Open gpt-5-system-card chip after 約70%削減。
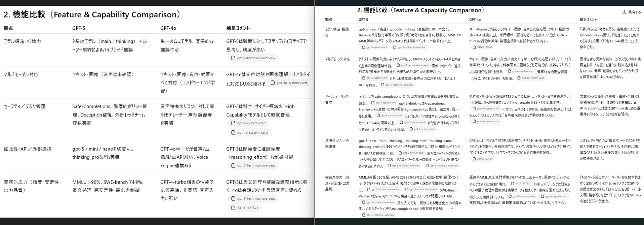 tap(422, 129)
